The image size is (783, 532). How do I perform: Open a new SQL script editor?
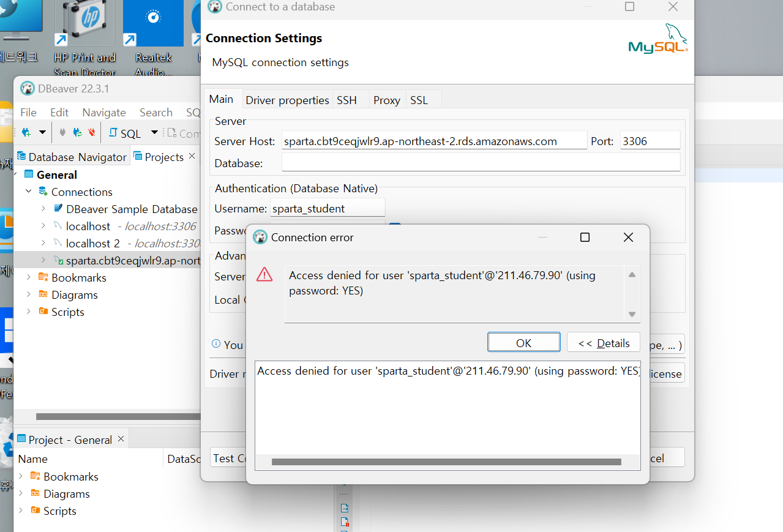pyautogui.click(x=125, y=133)
